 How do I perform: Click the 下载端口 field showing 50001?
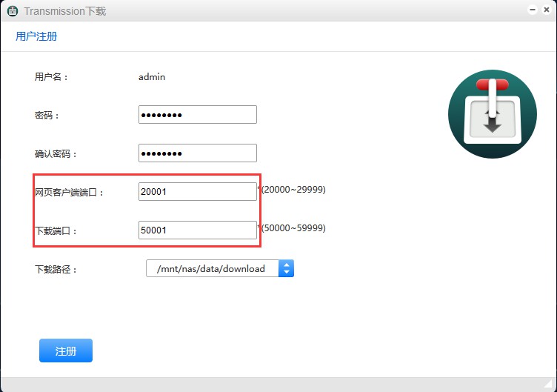(x=197, y=230)
